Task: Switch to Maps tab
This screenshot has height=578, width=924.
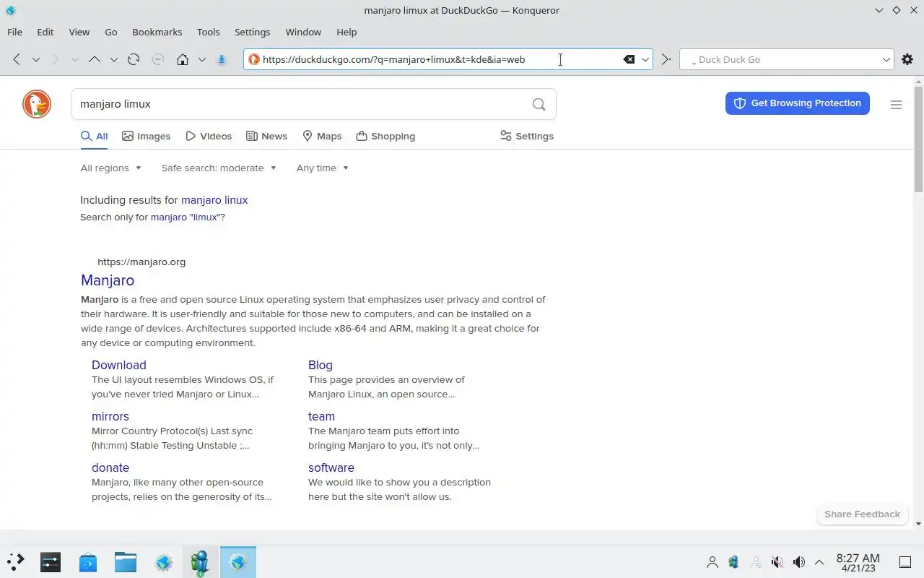Action: 322,136
